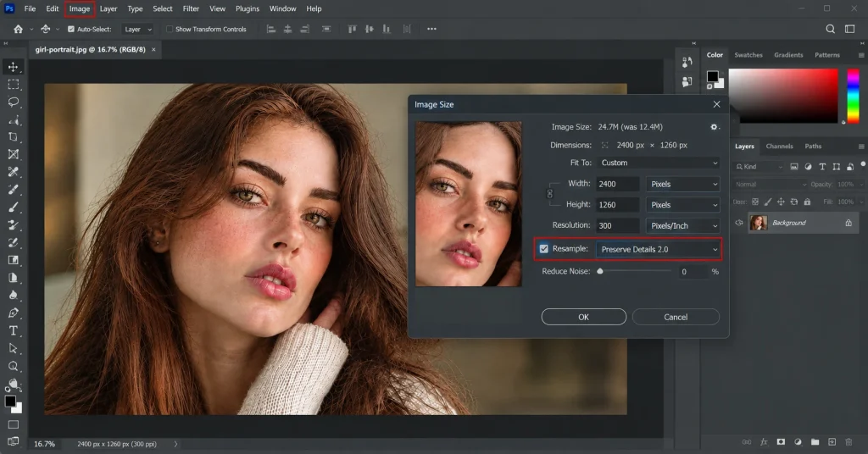Open the Normal blend mode dropdown
The image size is (868, 454).
click(770, 184)
